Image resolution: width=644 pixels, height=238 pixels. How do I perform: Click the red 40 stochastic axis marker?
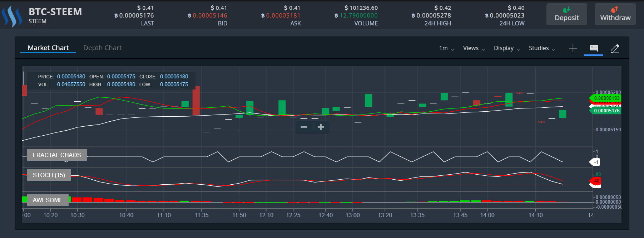coord(595,181)
